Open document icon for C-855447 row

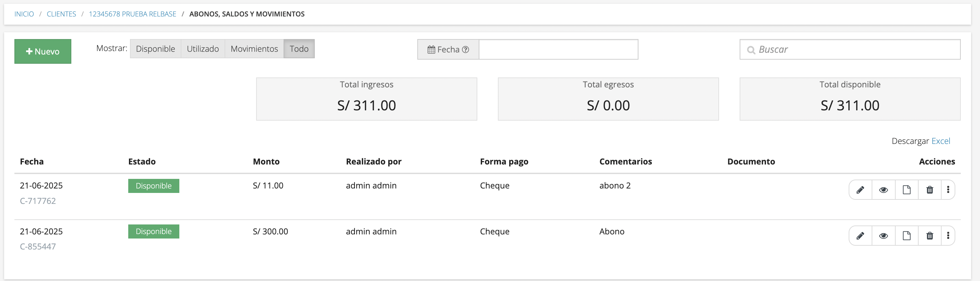pos(907,236)
